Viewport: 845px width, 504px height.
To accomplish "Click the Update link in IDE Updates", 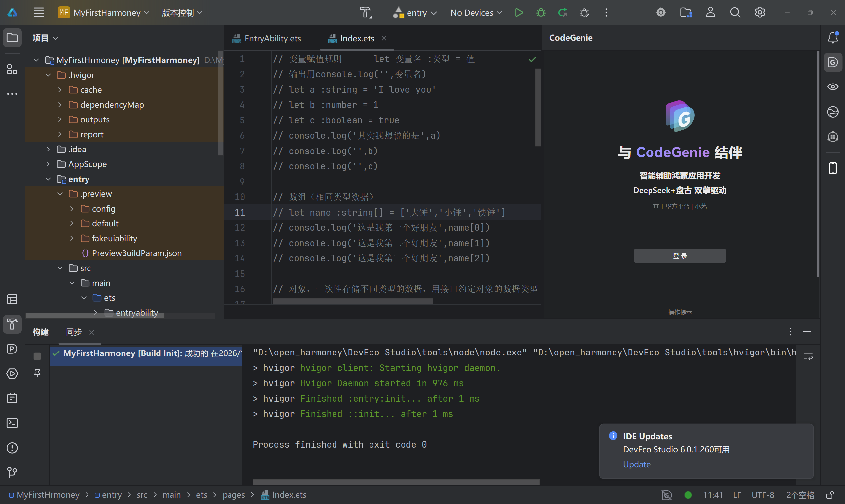I will (636, 464).
